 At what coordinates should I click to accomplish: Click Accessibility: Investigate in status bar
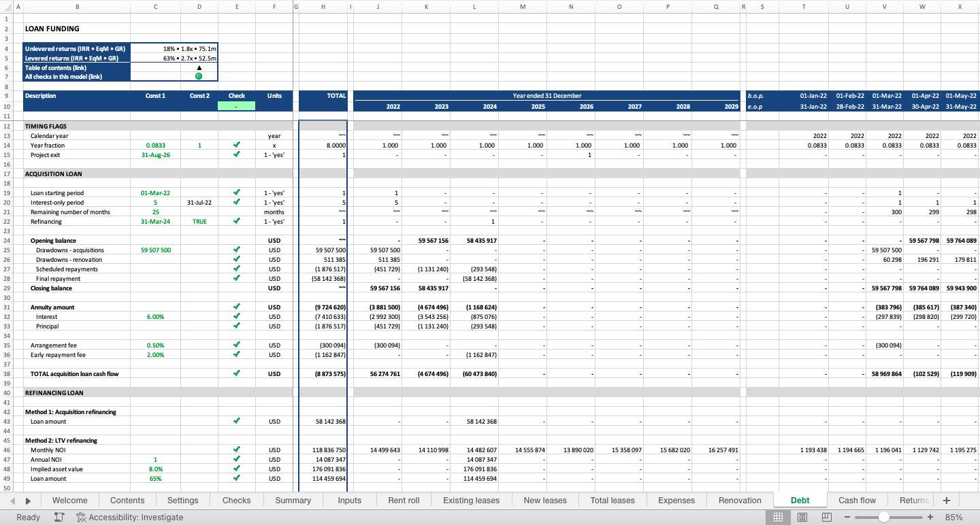click(130, 518)
